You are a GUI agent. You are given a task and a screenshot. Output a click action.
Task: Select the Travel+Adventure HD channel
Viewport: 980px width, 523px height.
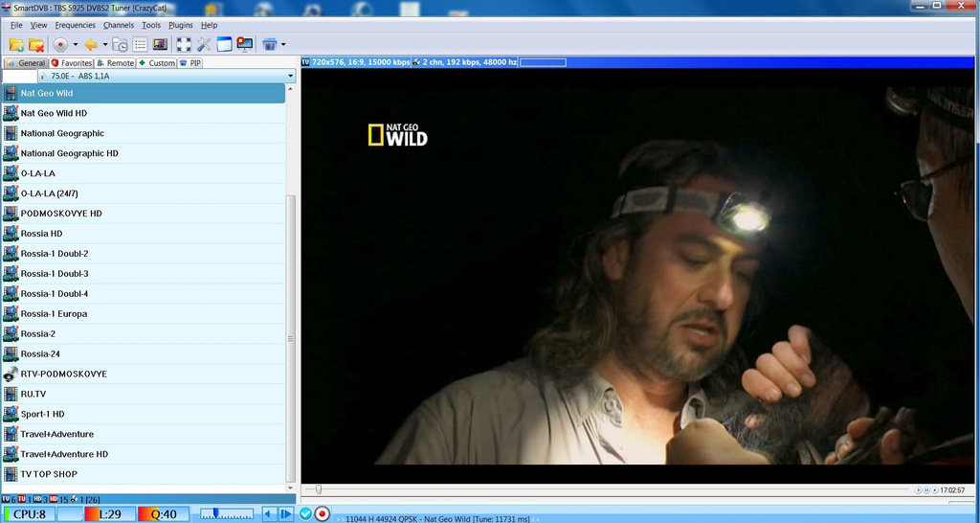[x=144, y=454]
